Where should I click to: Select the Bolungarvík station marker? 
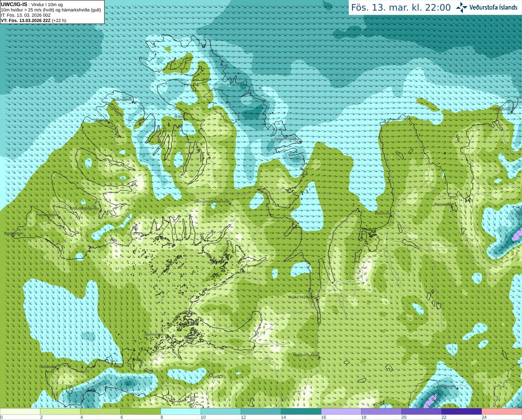[133, 102]
